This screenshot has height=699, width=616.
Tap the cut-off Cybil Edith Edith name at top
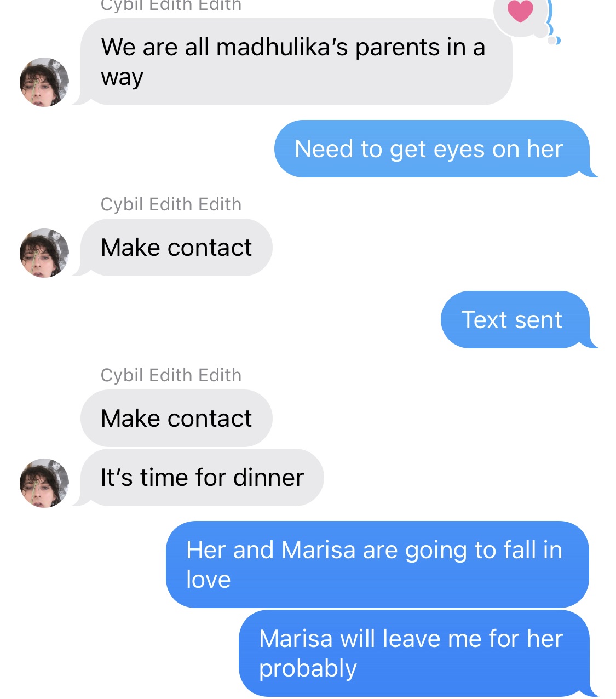[x=171, y=5]
